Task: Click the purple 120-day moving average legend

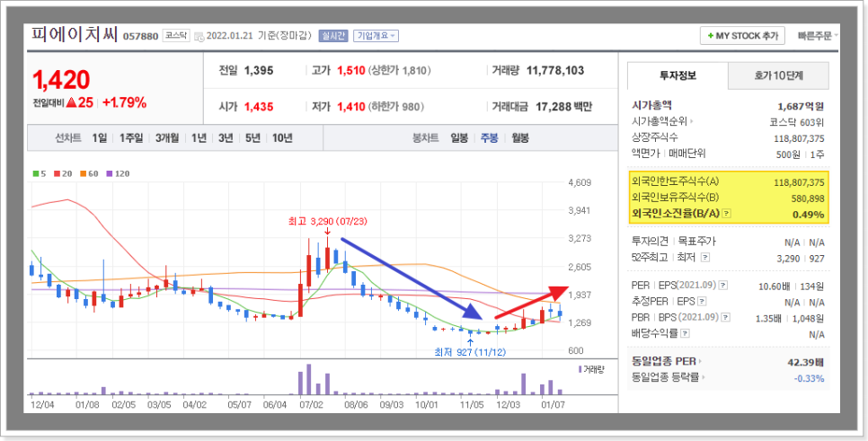Action: coord(118,173)
